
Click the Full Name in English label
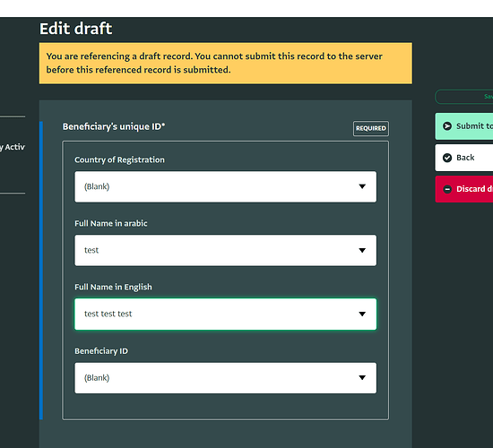(113, 287)
